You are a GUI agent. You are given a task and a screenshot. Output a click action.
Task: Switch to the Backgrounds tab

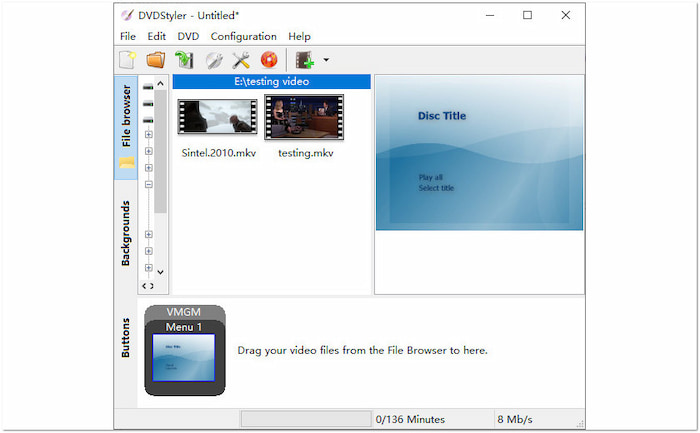(x=126, y=233)
